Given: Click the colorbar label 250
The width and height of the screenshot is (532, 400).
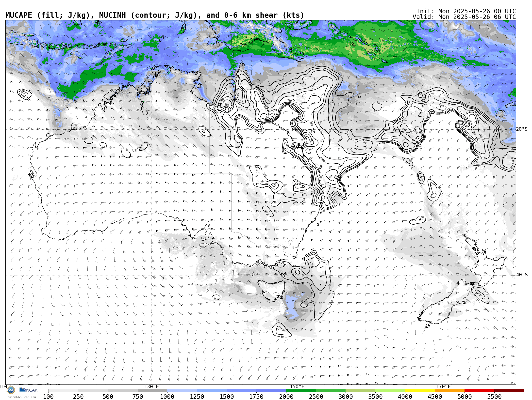Looking at the screenshot, I should tap(78, 397).
